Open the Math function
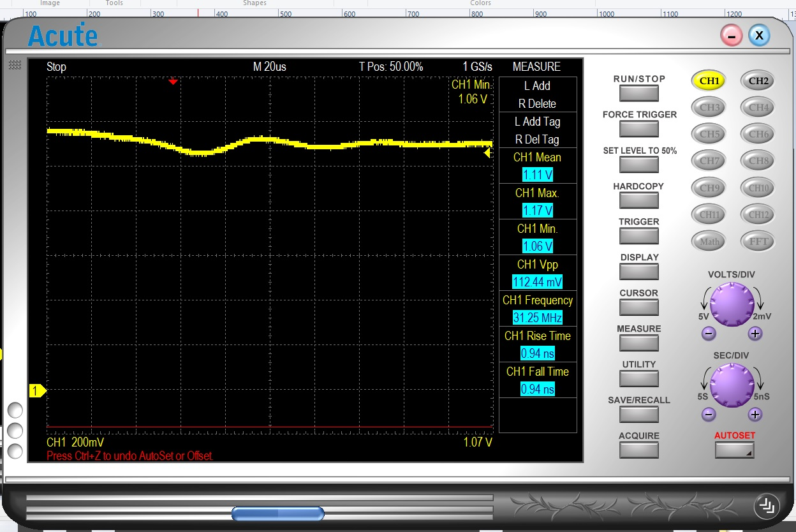The height and width of the screenshot is (532, 796). coord(709,242)
